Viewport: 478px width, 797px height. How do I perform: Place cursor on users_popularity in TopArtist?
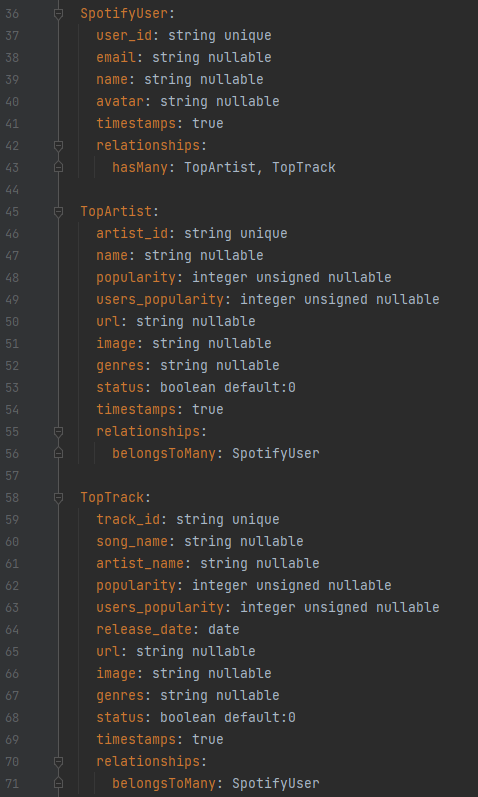click(160, 299)
